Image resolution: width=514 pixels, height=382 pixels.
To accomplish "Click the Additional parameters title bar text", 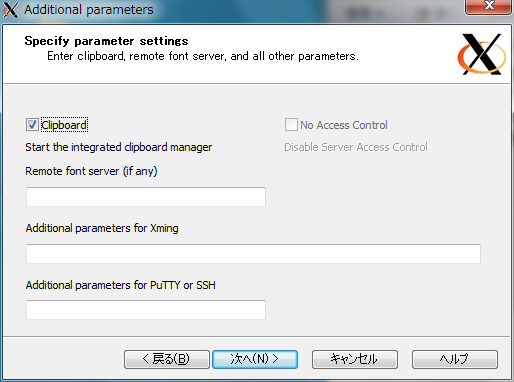I will click(x=89, y=10).
